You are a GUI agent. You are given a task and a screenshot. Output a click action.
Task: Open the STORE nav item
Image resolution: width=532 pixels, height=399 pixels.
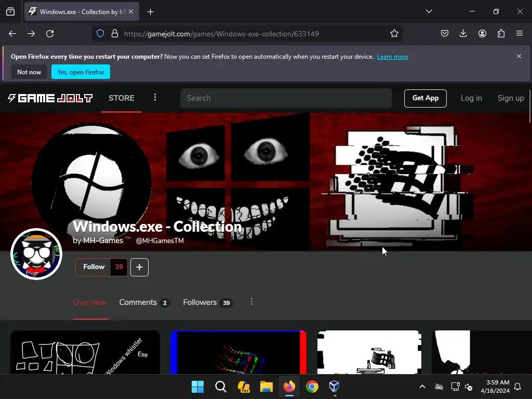121,98
